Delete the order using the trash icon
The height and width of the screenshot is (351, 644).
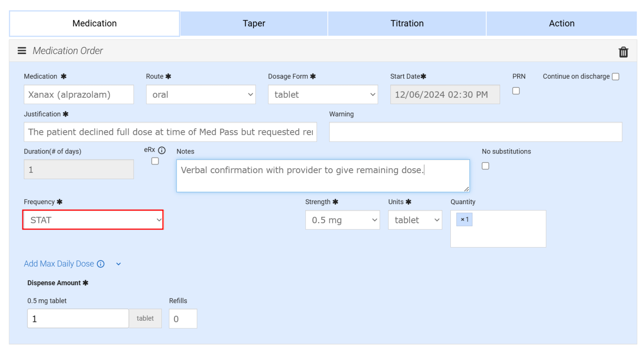[623, 52]
